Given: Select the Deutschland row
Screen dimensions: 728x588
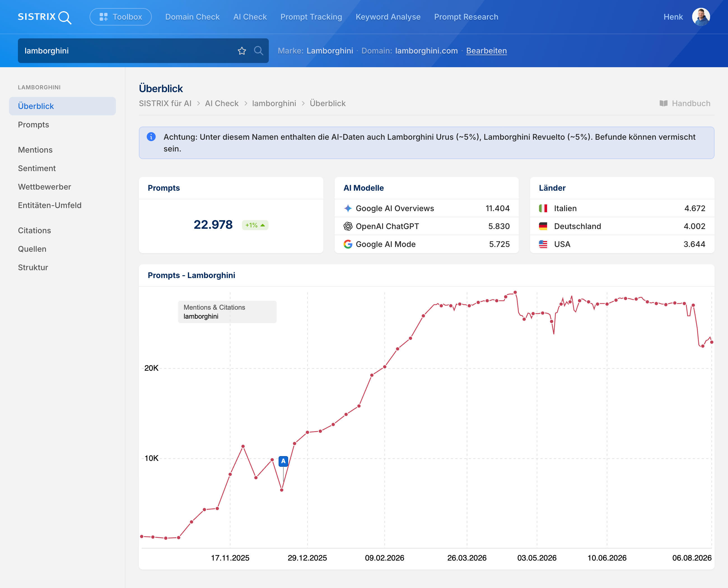Looking at the screenshot, I should pos(622,226).
